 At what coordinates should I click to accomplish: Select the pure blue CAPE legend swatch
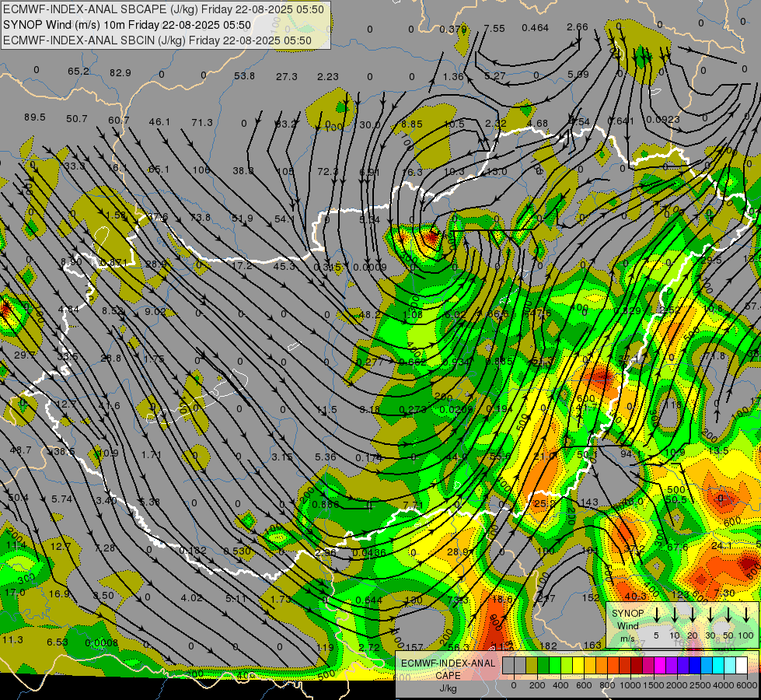[694, 666]
